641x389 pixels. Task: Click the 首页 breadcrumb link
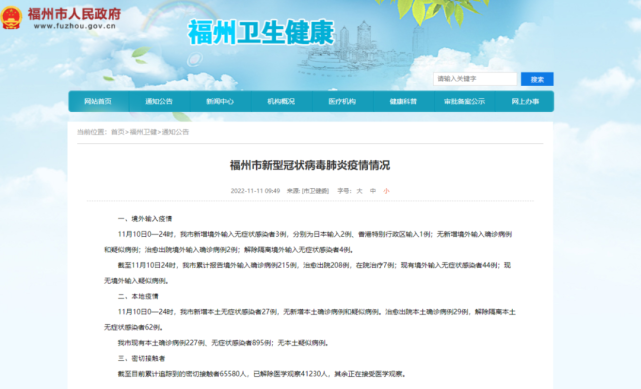pyautogui.click(x=118, y=132)
